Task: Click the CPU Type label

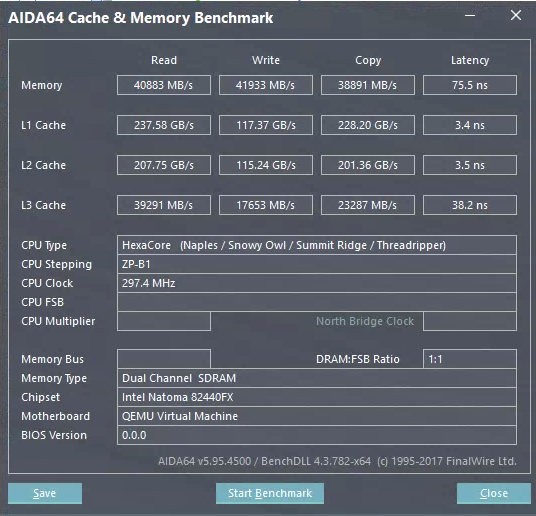Action: pyautogui.click(x=44, y=246)
